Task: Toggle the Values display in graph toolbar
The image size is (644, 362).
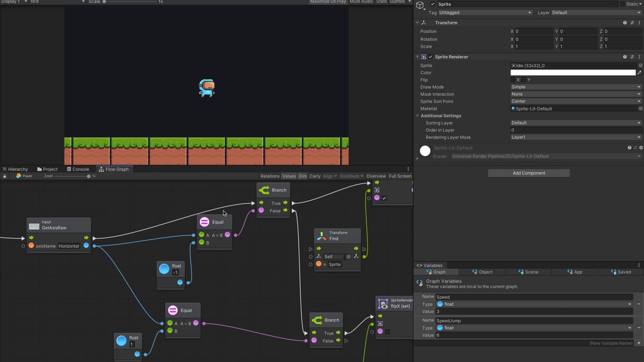Action: tap(289, 176)
